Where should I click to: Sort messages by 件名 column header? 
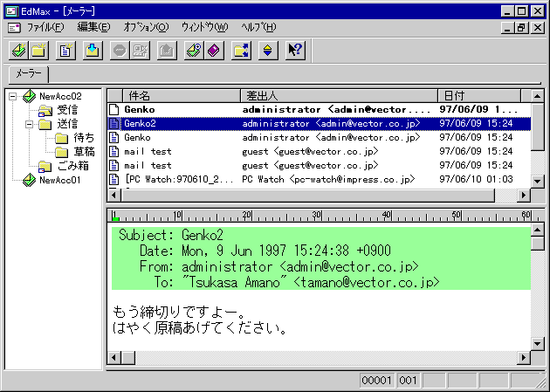point(182,95)
